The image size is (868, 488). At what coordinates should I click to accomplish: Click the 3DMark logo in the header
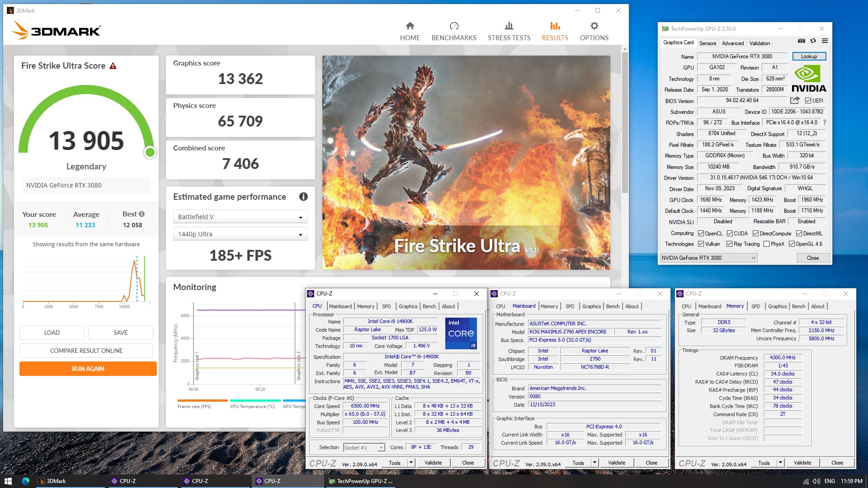[56, 30]
